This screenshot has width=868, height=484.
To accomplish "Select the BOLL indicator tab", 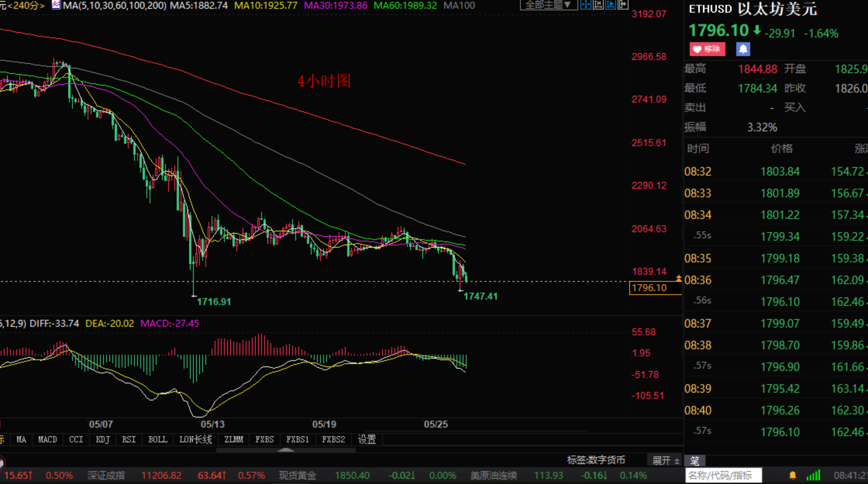I will point(158,440).
